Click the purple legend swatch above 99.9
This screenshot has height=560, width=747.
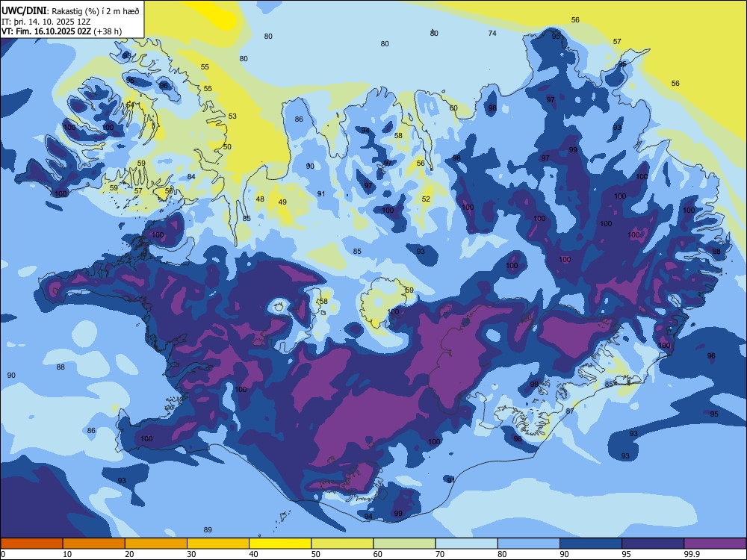715,544
